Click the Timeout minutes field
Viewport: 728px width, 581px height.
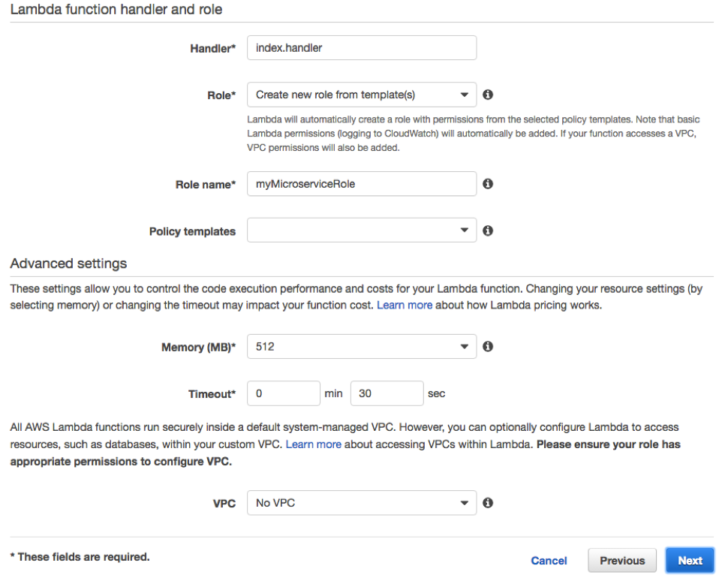tap(283, 393)
